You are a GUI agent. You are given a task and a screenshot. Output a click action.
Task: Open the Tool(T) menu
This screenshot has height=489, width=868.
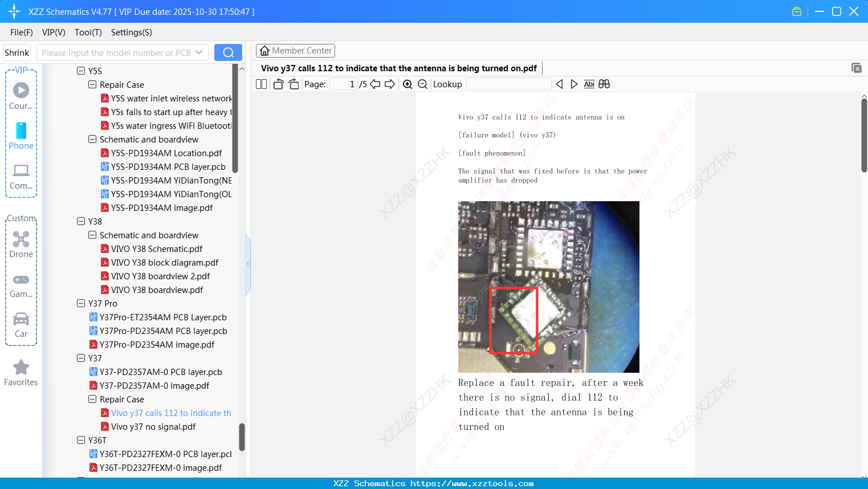(88, 32)
